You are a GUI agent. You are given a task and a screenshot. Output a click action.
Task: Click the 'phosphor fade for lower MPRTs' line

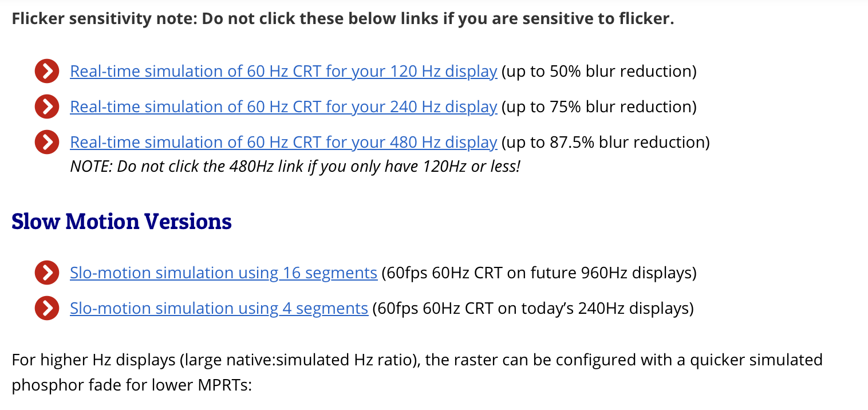pyautogui.click(x=132, y=385)
